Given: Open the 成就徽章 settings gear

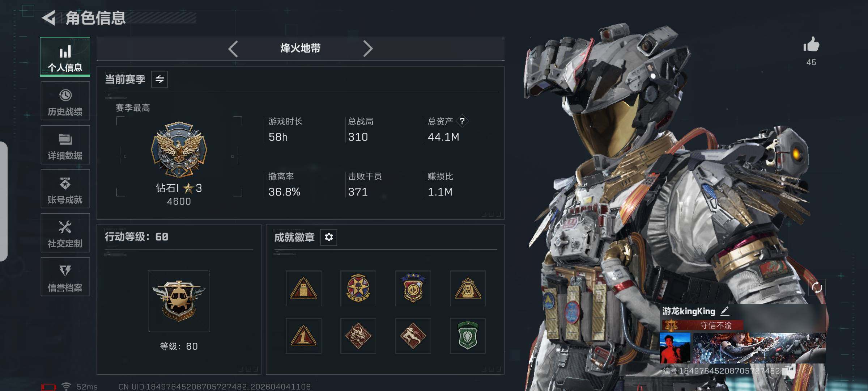Looking at the screenshot, I should pyautogui.click(x=329, y=237).
